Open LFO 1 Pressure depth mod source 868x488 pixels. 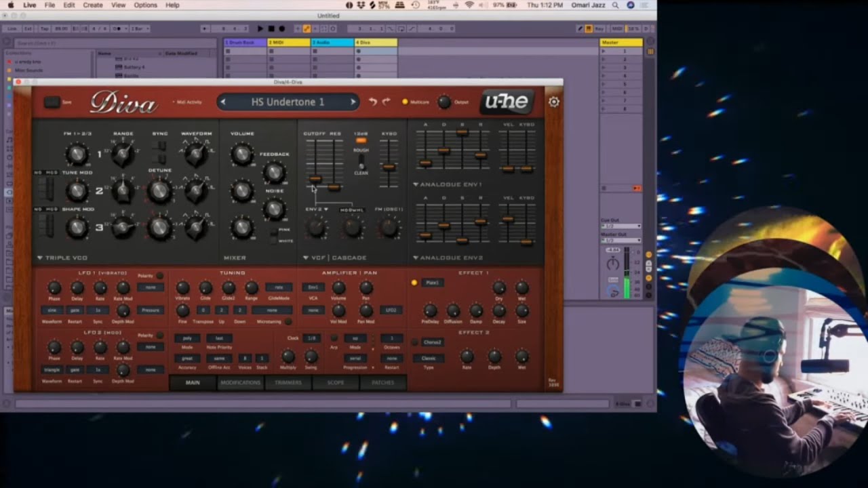click(x=150, y=310)
